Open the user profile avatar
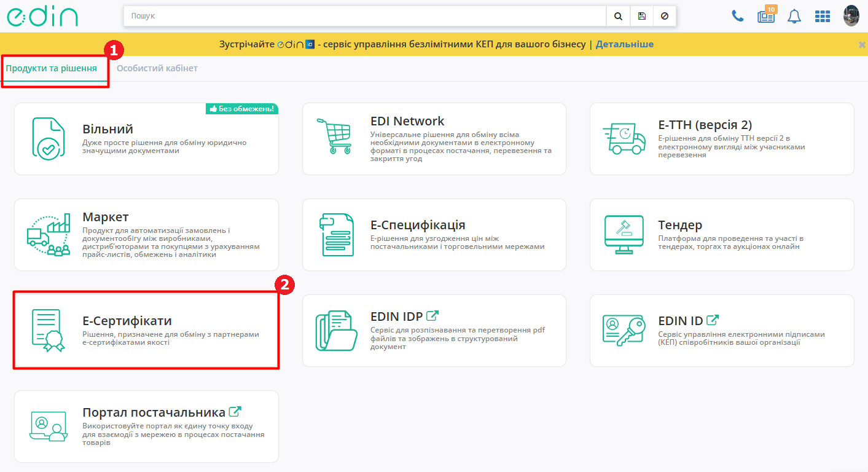The image size is (868, 472). [851, 16]
